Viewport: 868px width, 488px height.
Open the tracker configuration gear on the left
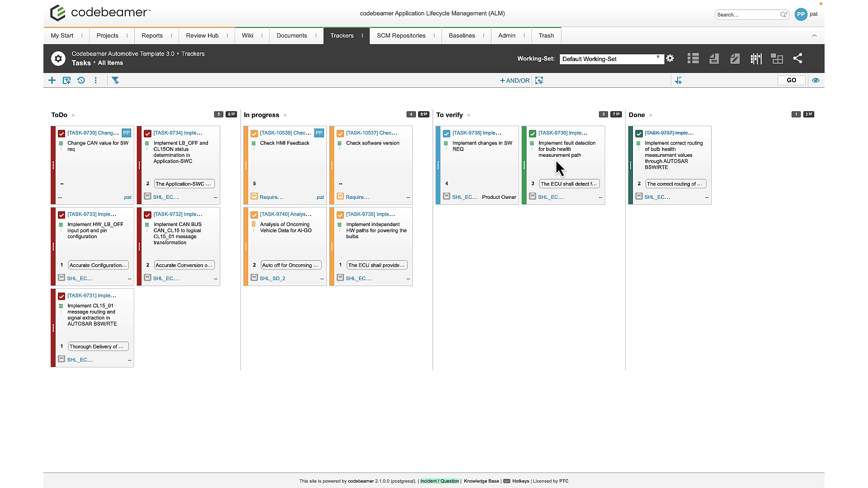click(58, 58)
